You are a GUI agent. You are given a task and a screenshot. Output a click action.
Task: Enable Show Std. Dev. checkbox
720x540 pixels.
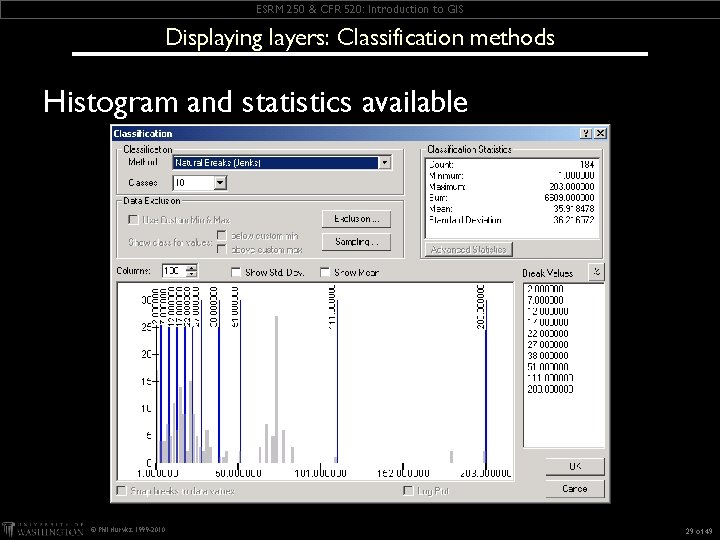[236, 272]
